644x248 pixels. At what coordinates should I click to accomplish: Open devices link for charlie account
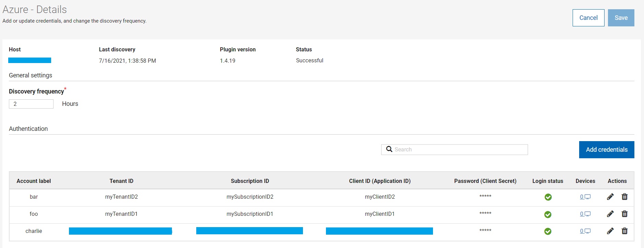click(585, 231)
